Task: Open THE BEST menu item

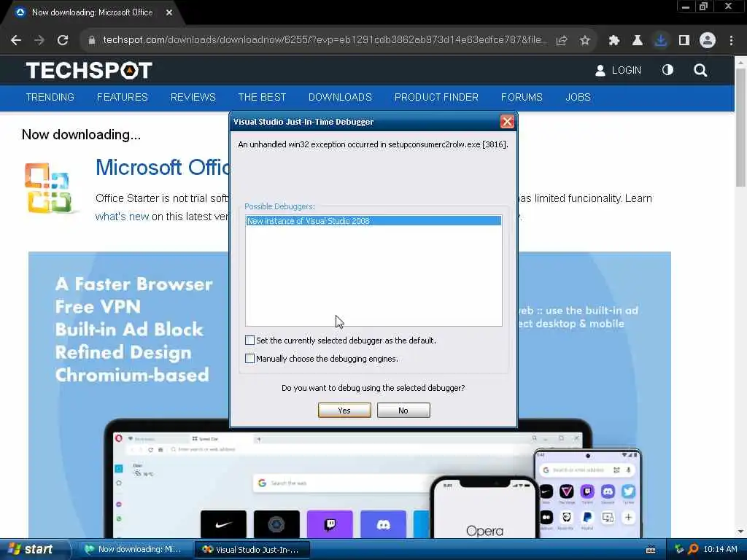Action: coord(262,97)
